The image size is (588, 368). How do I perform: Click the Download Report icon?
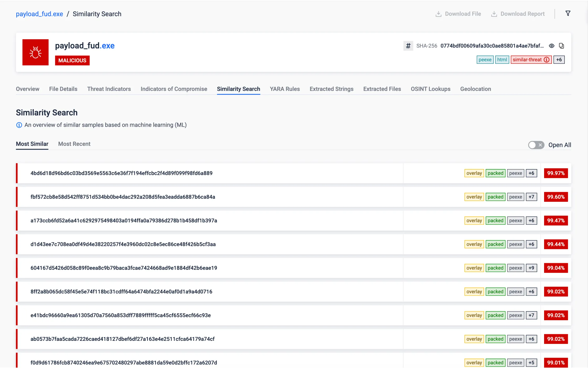tap(494, 14)
